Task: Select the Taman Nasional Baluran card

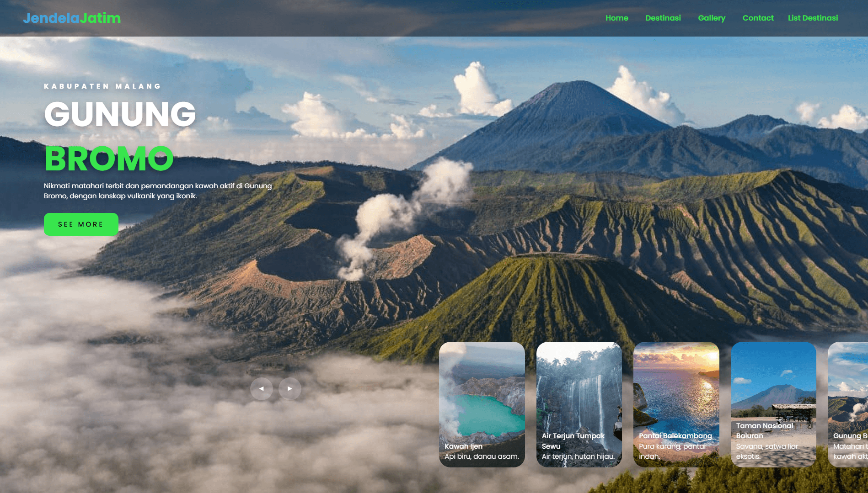Action: point(773,404)
